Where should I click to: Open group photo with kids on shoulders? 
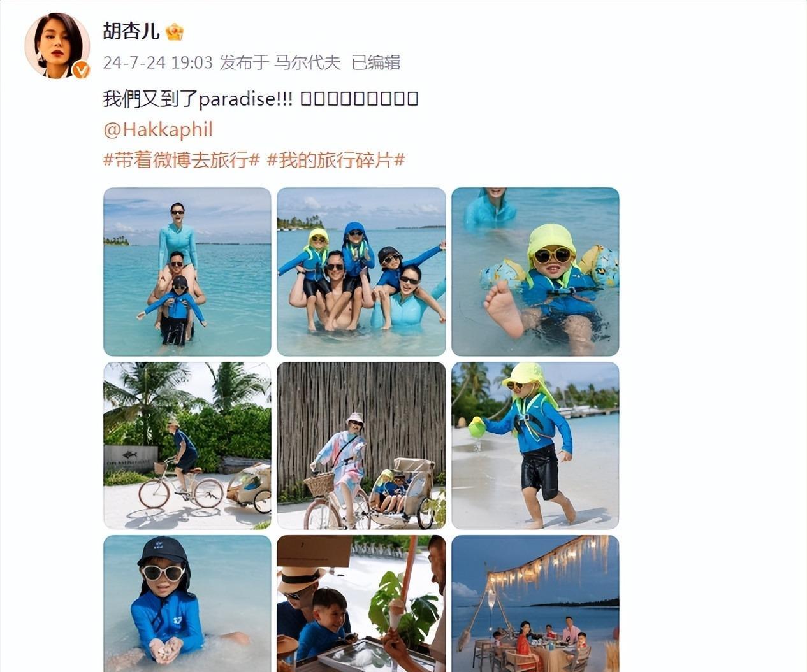[x=361, y=271]
